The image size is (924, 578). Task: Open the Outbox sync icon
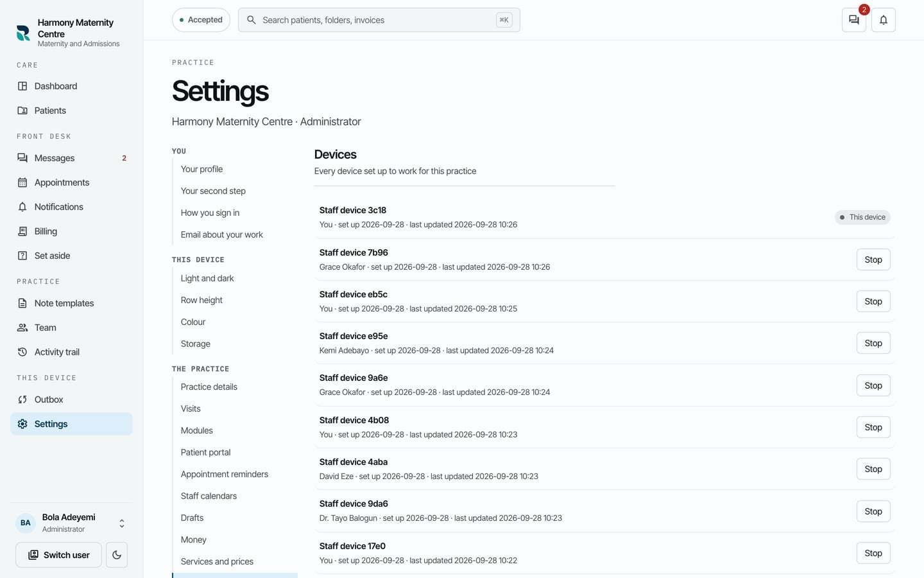22,399
